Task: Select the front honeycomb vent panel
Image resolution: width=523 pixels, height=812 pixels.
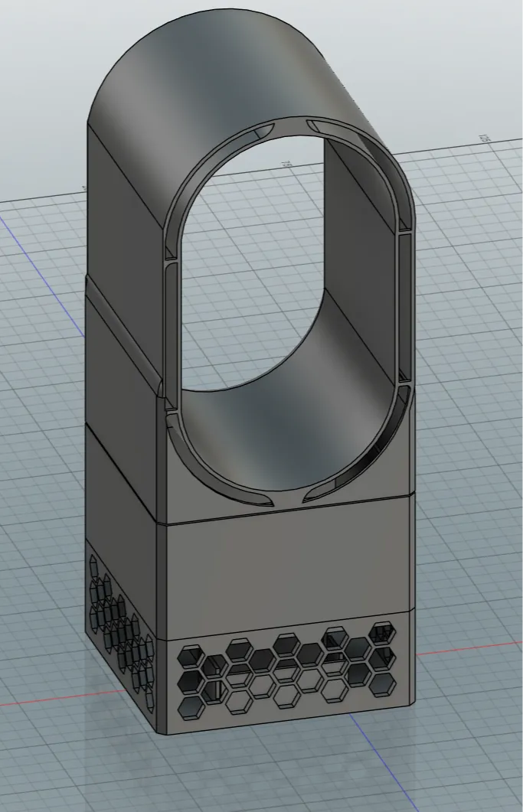Action: pyautogui.click(x=286, y=672)
